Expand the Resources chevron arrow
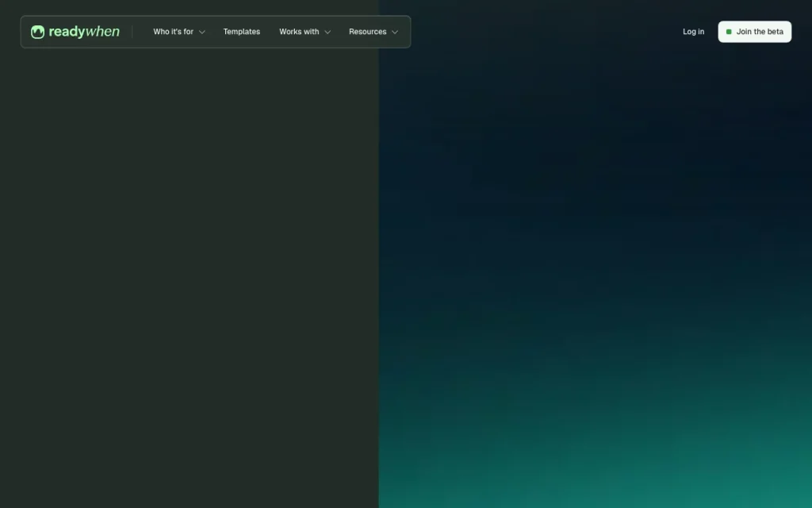 395,32
